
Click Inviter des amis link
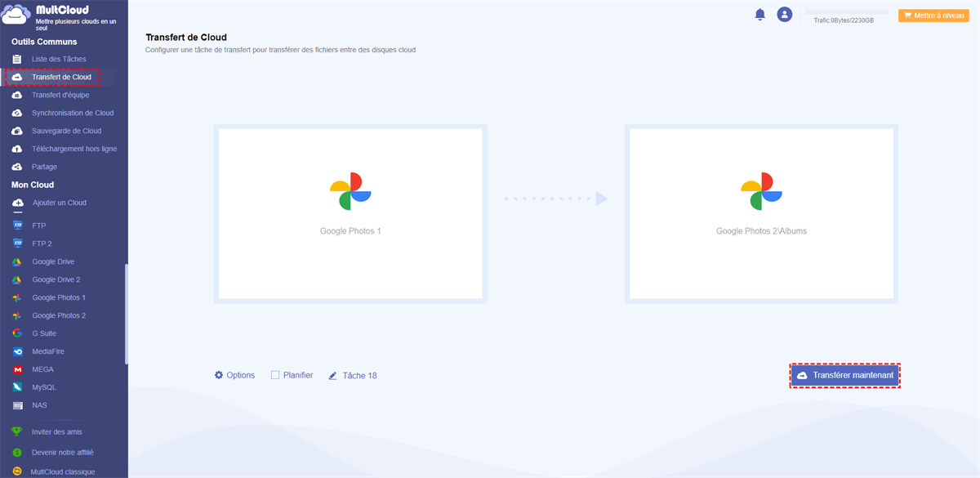57,431
